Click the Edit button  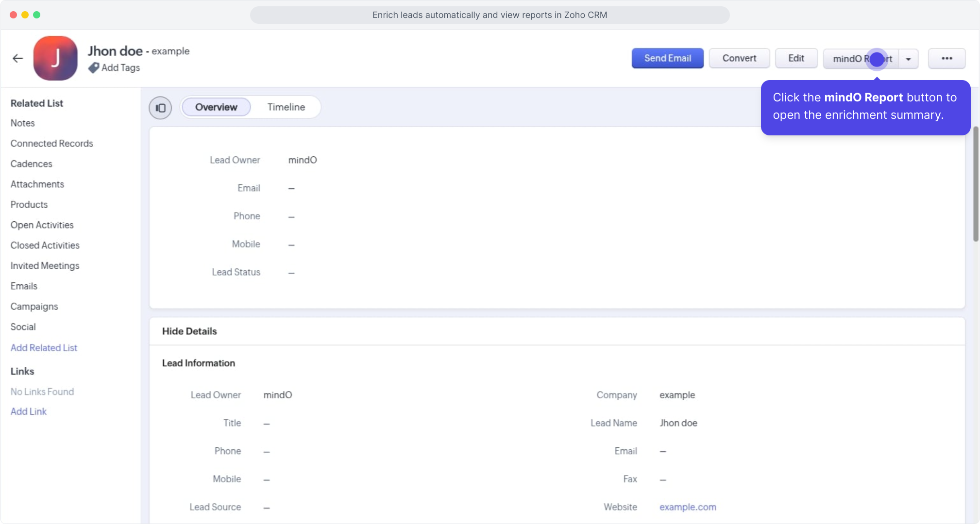pos(796,58)
